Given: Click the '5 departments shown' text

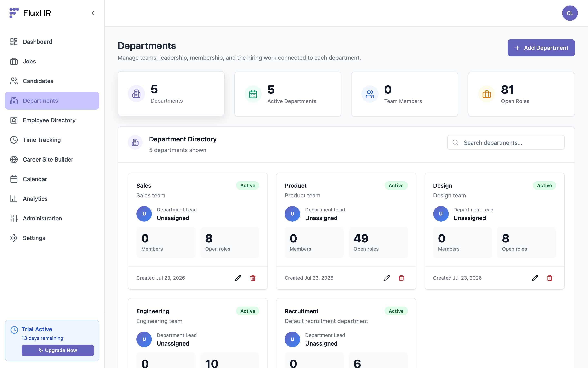Looking at the screenshot, I should point(178,150).
